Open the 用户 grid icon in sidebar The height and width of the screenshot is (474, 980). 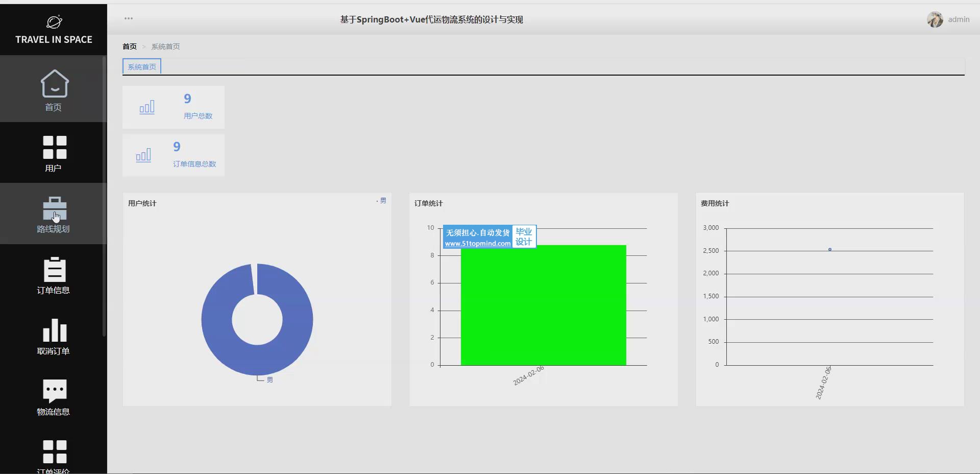point(55,147)
